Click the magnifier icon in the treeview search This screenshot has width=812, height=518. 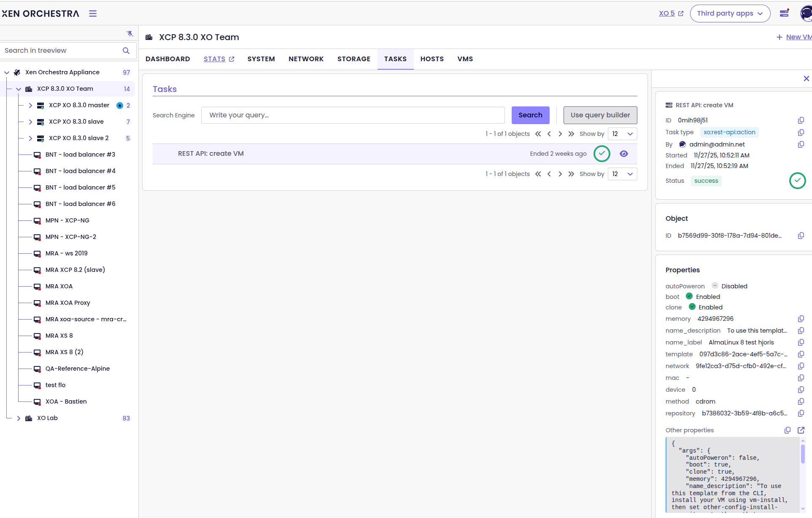click(x=126, y=51)
